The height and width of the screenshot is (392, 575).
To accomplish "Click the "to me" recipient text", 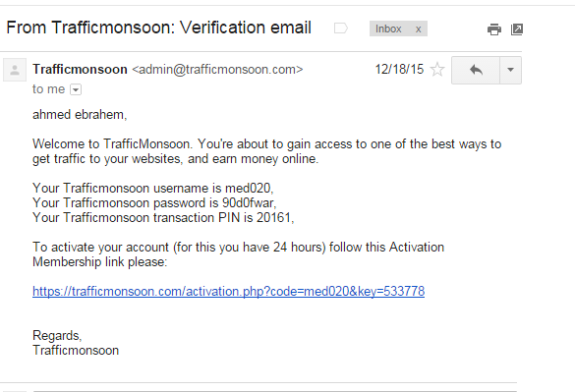I will coord(49,89).
